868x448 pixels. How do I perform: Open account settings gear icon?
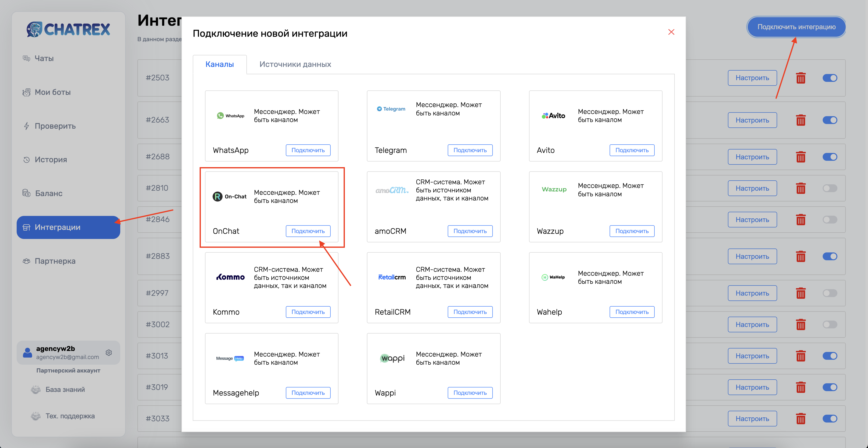pos(109,353)
